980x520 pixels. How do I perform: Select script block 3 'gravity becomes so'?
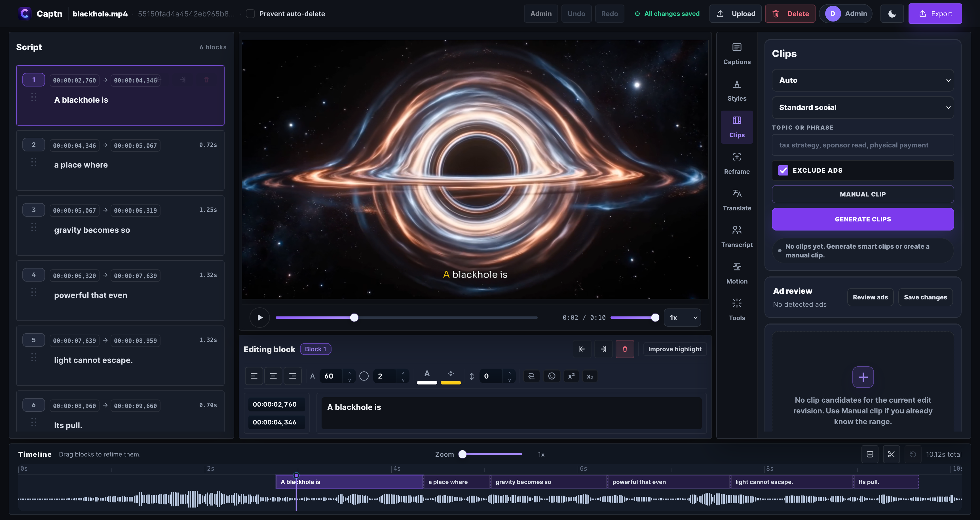coord(120,225)
